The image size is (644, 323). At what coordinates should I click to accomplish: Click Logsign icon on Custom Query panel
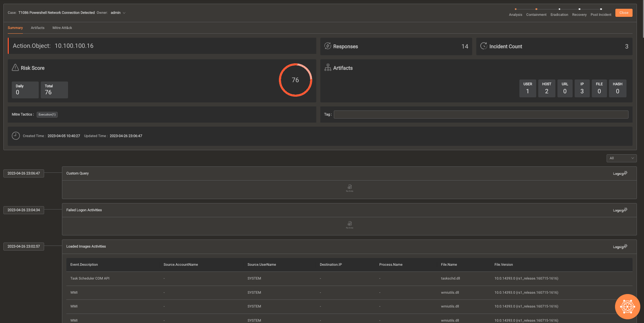pos(620,173)
